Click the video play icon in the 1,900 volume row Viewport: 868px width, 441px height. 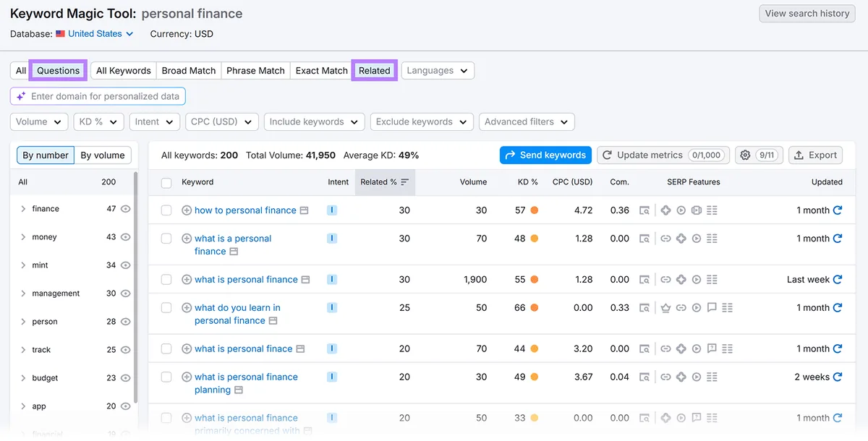(x=697, y=280)
